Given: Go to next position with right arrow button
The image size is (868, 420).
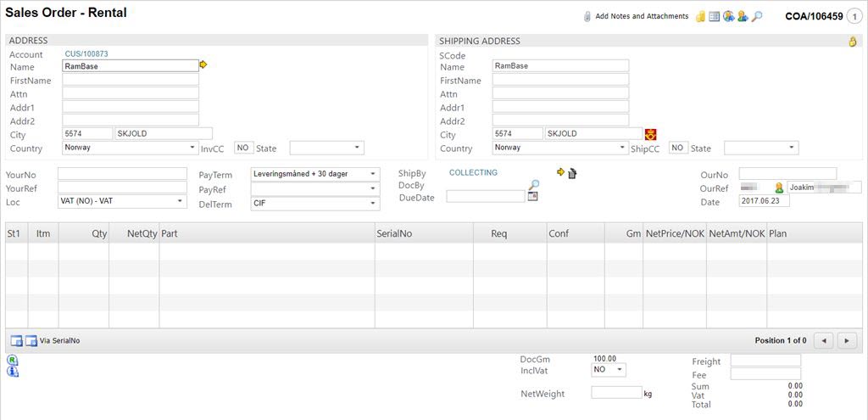Looking at the screenshot, I should [x=846, y=340].
